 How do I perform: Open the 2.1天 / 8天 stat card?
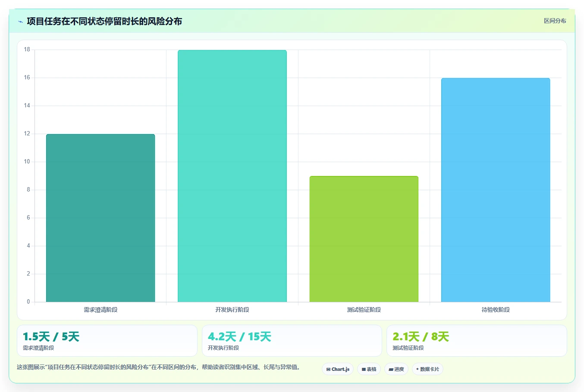pos(477,341)
